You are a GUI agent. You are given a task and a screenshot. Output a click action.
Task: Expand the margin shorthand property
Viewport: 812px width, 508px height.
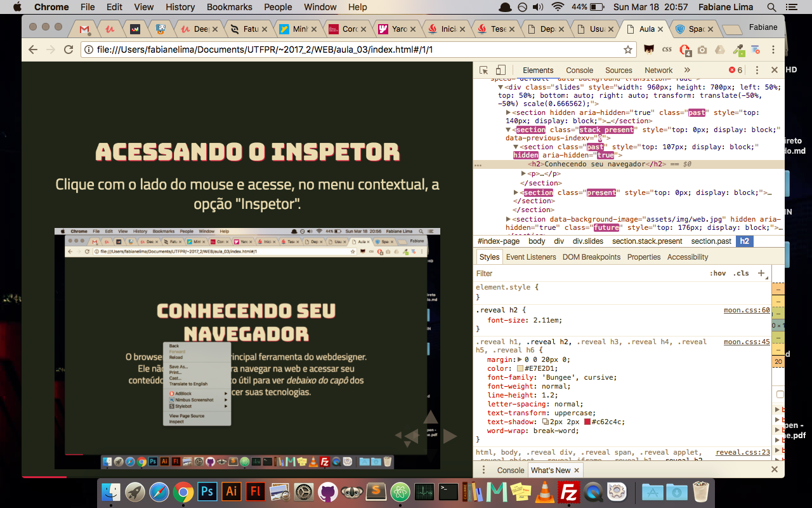520,360
